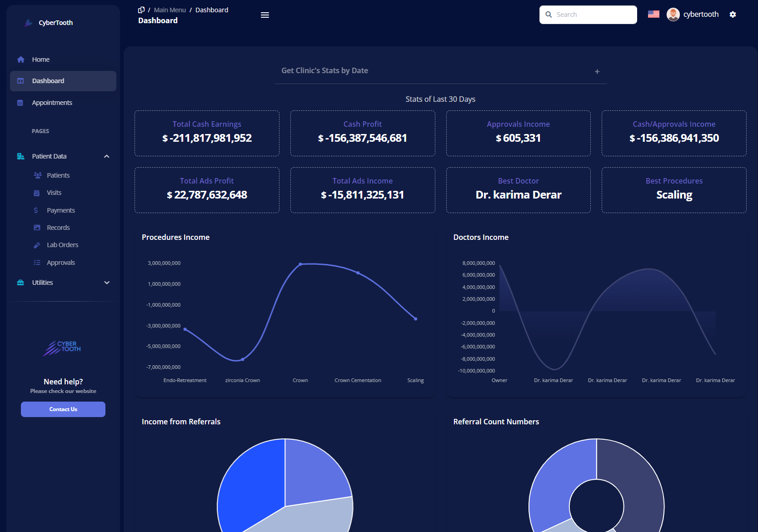Viewport: 758px width, 532px height.
Task: Click the Lab Orders pencil icon
Action: click(37, 245)
